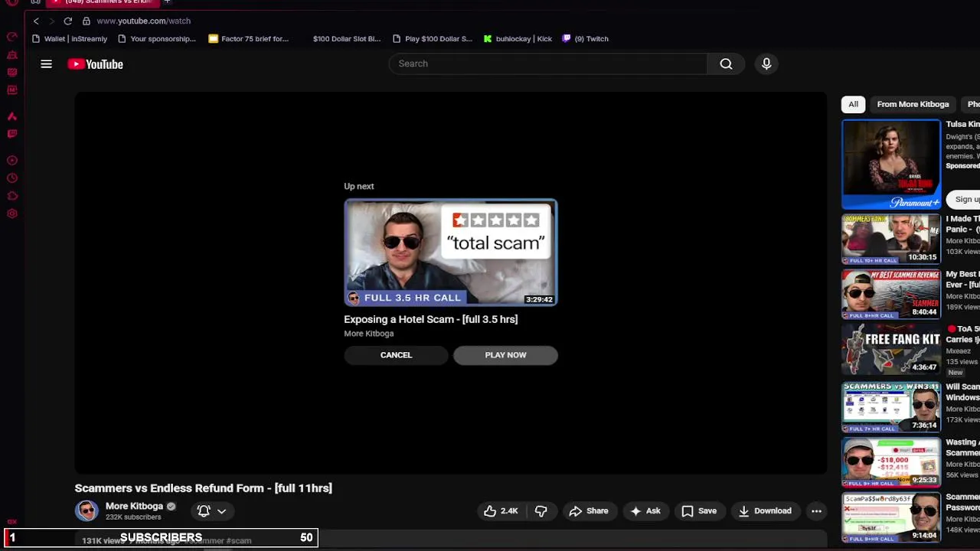This screenshot has height=551, width=980.
Task: Open Tulsa King Paramount+ ad thumbnail
Action: pyautogui.click(x=891, y=165)
